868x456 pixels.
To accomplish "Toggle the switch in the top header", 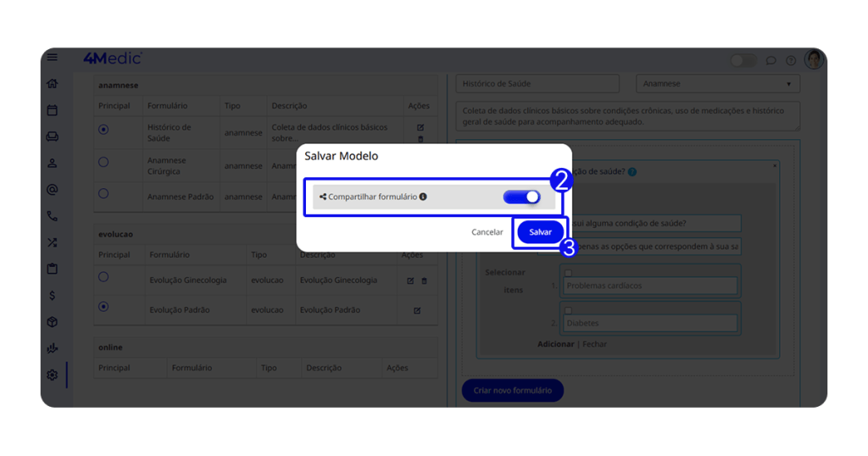I will point(743,60).
